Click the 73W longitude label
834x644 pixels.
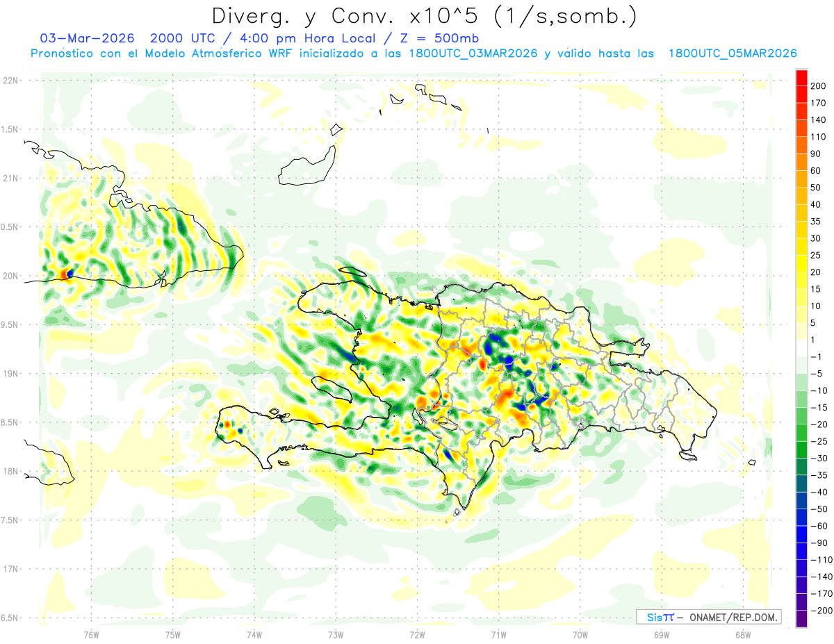336,634
